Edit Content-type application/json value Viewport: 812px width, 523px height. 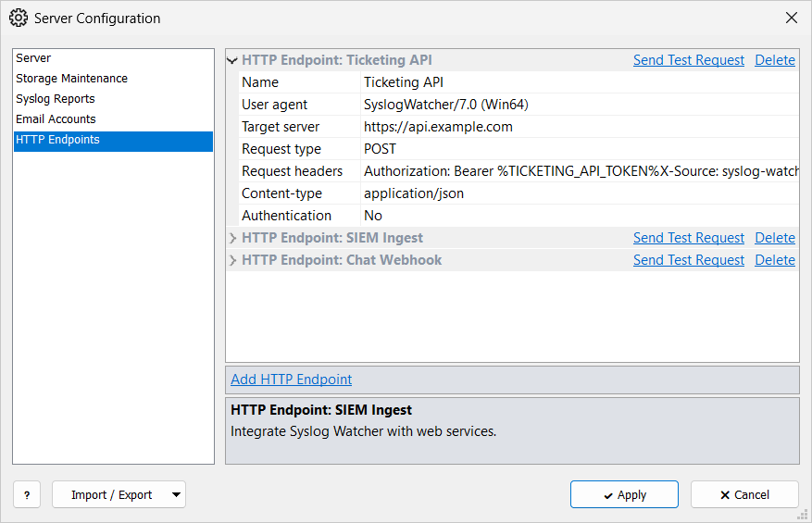(x=580, y=193)
